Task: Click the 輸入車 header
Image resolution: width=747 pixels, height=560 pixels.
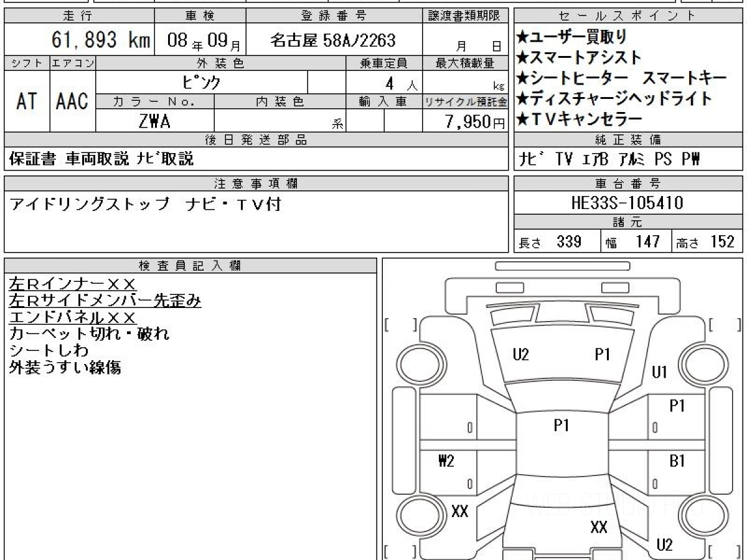Action: pos(383,101)
